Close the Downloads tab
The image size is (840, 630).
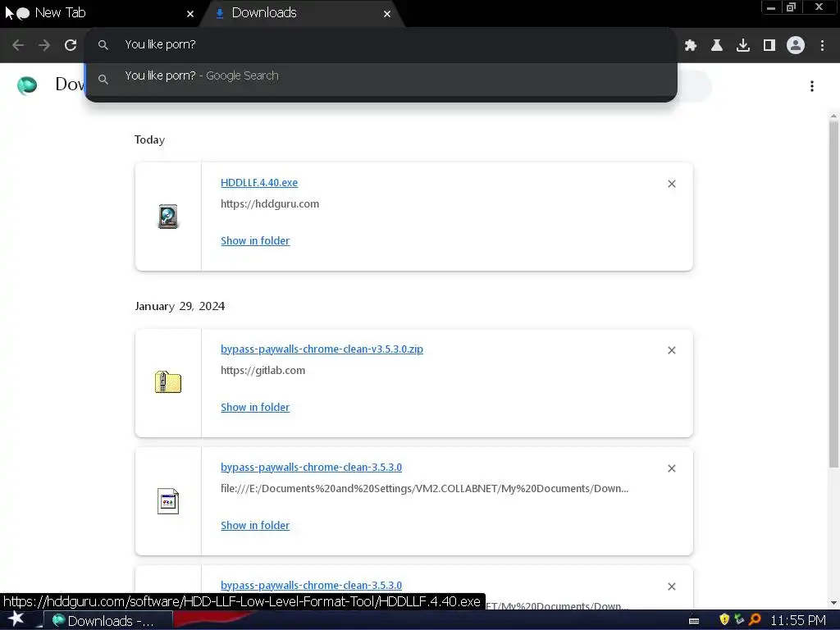click(387, 14)
